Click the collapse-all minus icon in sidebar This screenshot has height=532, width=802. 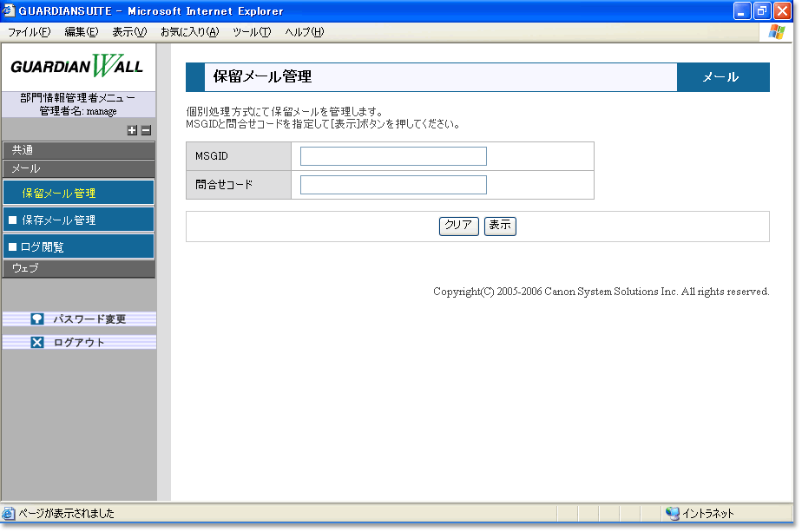146,130
